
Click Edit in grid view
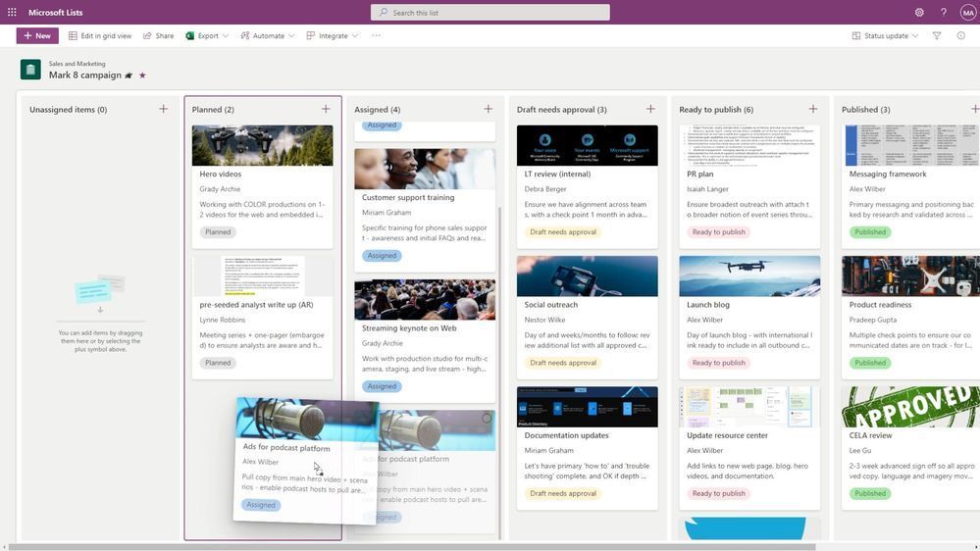coord(100,35)
